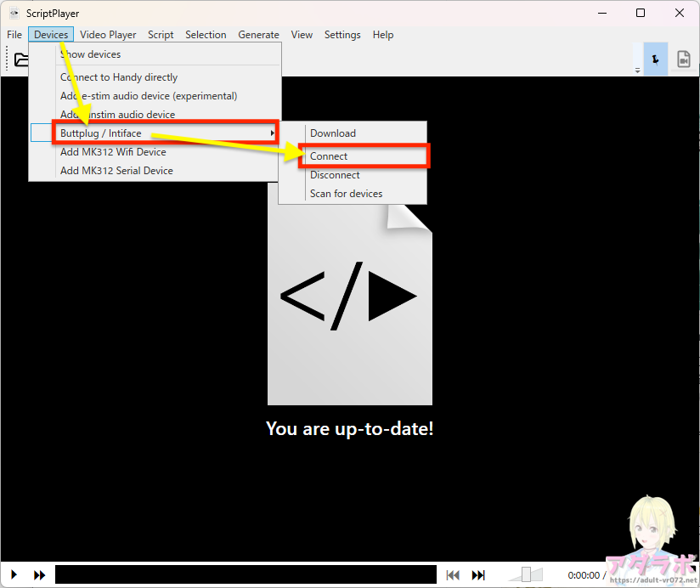Screen dimensions: 700x588
Task: Select Disconnect from the submenu
Action: pos(335,175)
